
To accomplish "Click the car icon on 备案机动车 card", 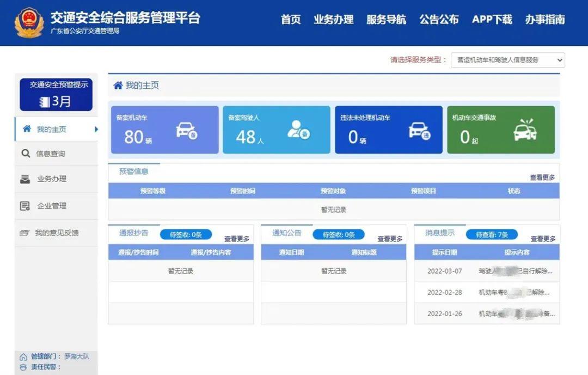I will pyautogui.click(x=186, y=131).
